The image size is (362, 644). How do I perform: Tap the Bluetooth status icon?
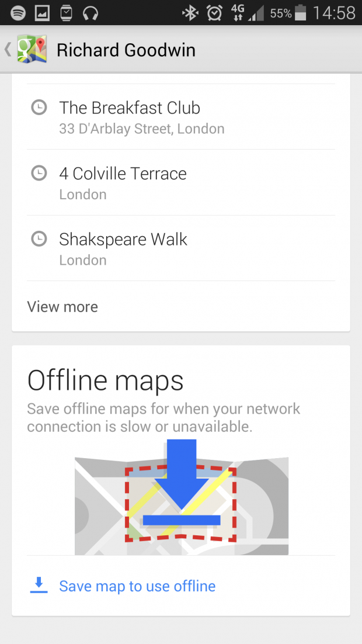(190, 12)
